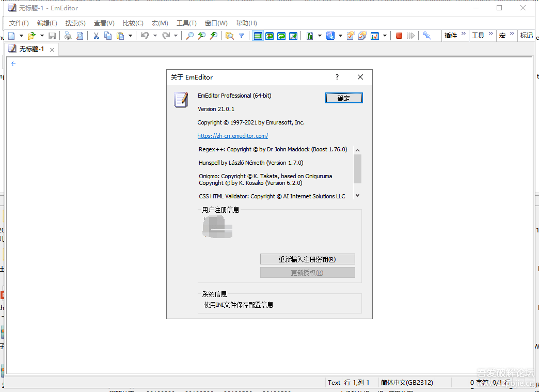Click the checklist icon with red check mark
539x392 pixels.
(375, 36)
